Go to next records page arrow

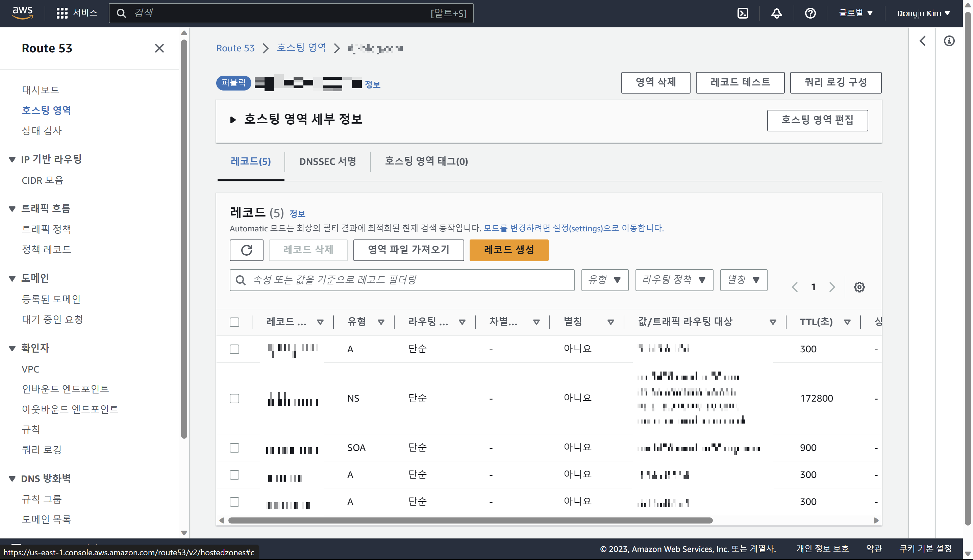point(832,287)
